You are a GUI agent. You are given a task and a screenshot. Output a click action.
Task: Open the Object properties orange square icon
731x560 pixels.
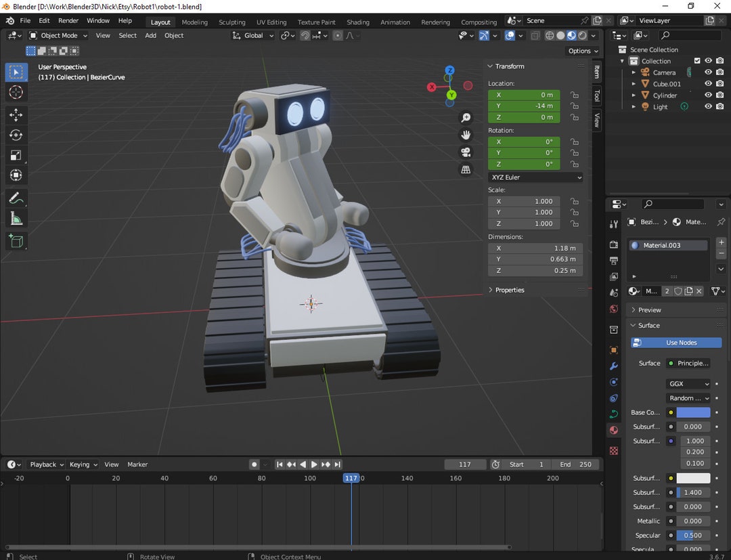point(614,349)
